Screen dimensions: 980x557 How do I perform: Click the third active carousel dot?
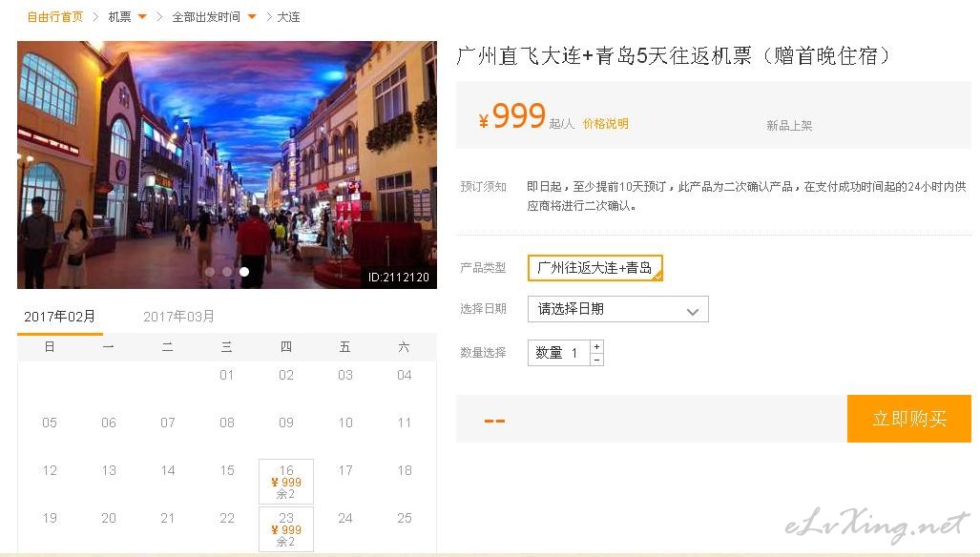tap(244, 272)
